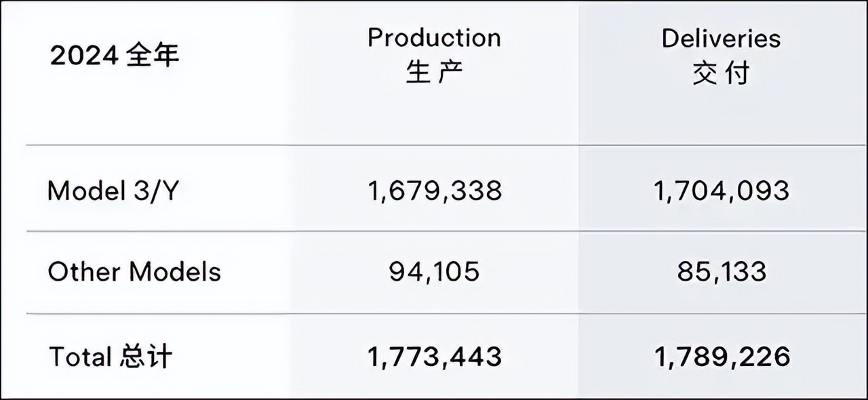Select Other Models deliveries value 85,133

tap(722, 272)
